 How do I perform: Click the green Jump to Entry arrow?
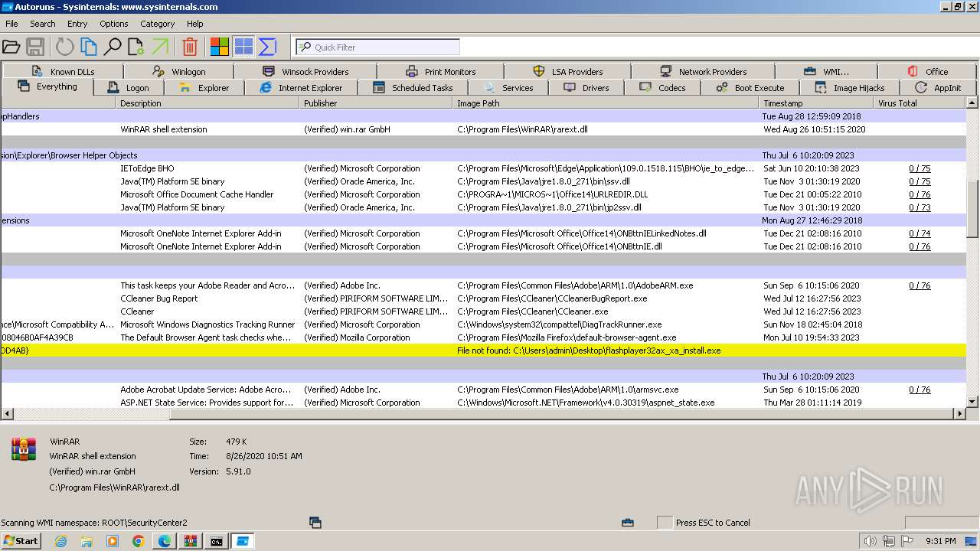click(160, 47)
